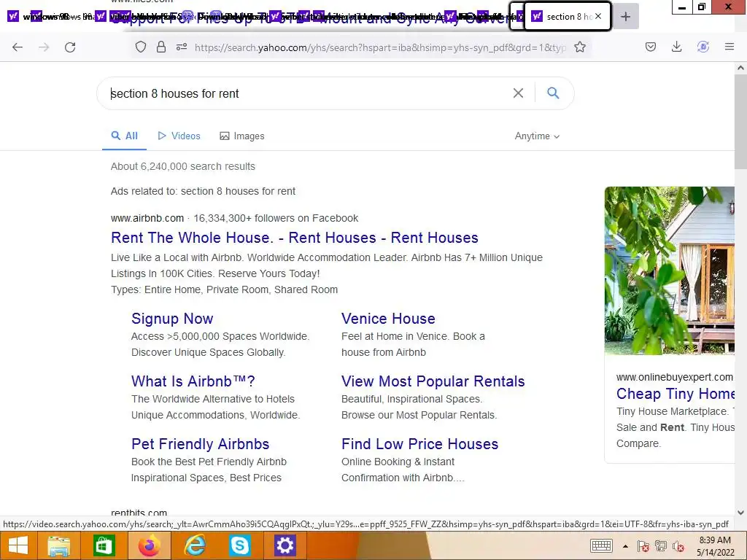Open File Explorer from taskbar
Viewport: 747px width, 560px height.
58,545
